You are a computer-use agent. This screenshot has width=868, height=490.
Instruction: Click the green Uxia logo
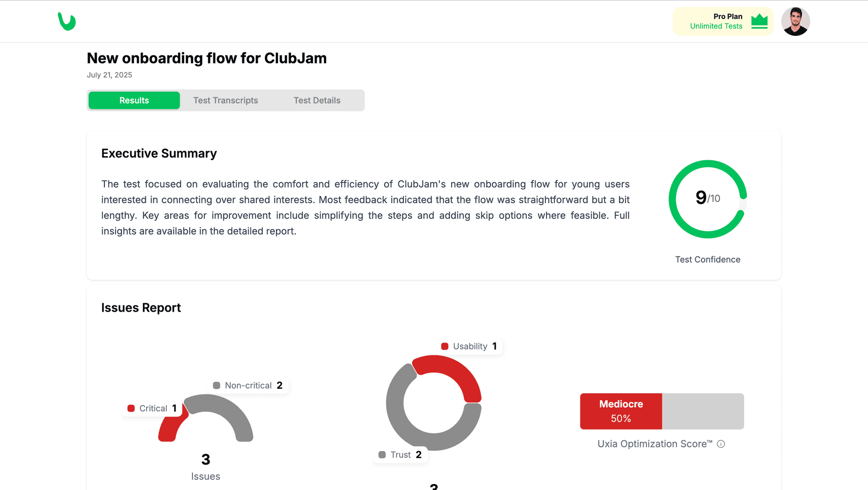point(67,21)
